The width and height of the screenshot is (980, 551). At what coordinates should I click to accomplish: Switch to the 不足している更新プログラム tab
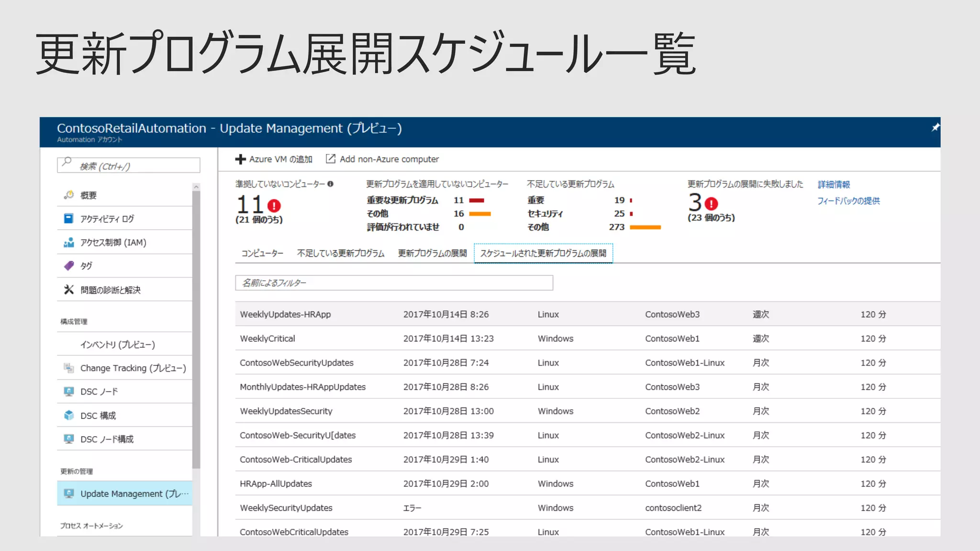pyautogui.click(x=341, y=253)
